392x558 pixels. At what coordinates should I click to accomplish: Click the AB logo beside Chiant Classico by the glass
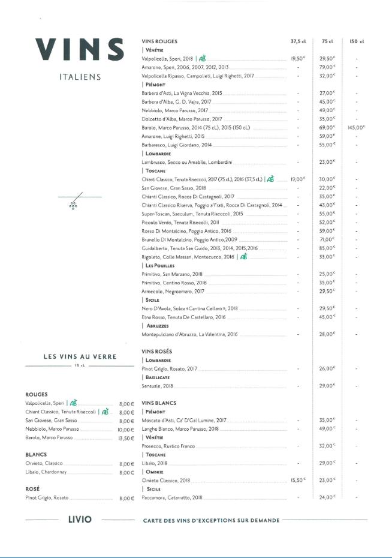[x=105, y=412]
